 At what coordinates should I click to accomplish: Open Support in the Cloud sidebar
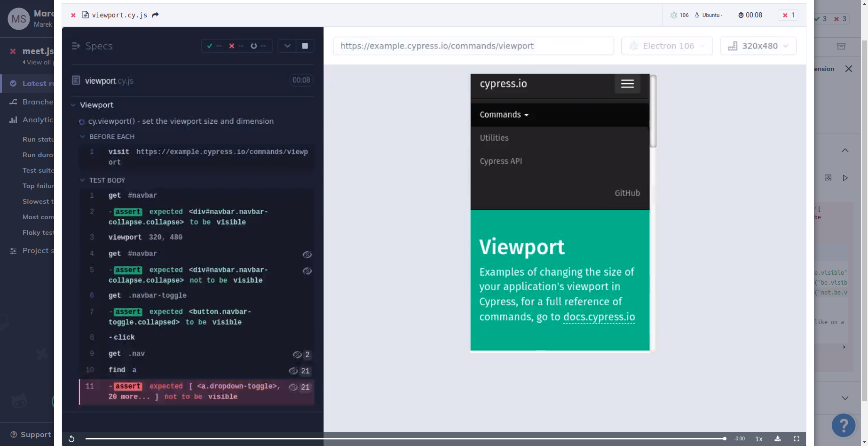coord(31,434)
